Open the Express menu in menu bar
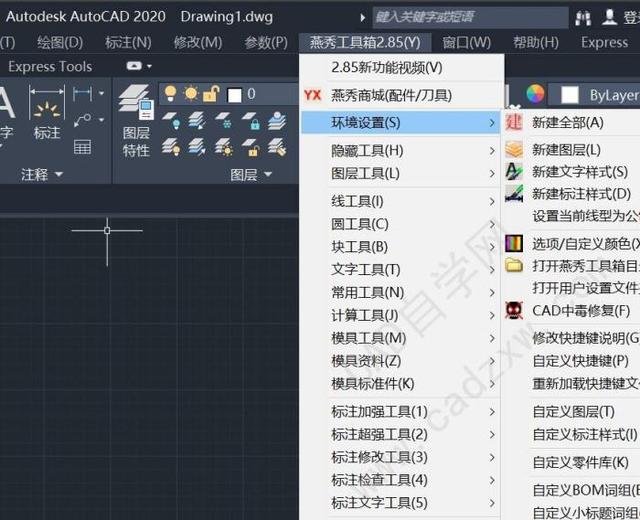640x520 pixels. [604, 42]
